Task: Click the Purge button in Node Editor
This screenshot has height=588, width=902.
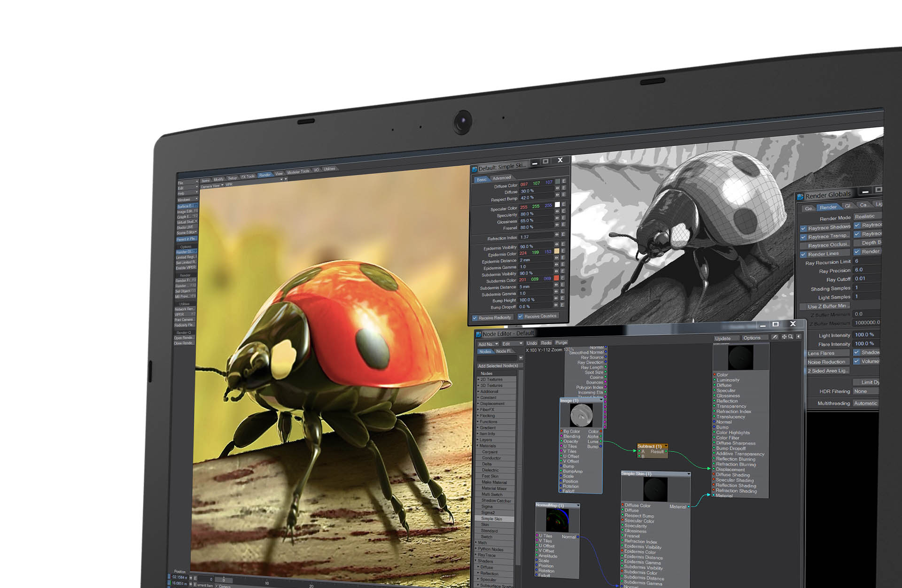Action: pyautogui.click(x=561, y=343)
